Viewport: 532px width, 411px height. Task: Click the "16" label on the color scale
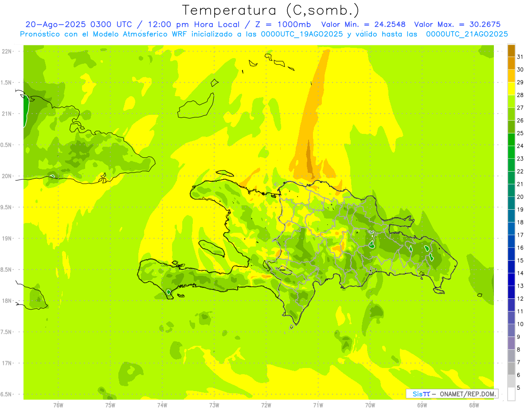click(x=520, y=248)
